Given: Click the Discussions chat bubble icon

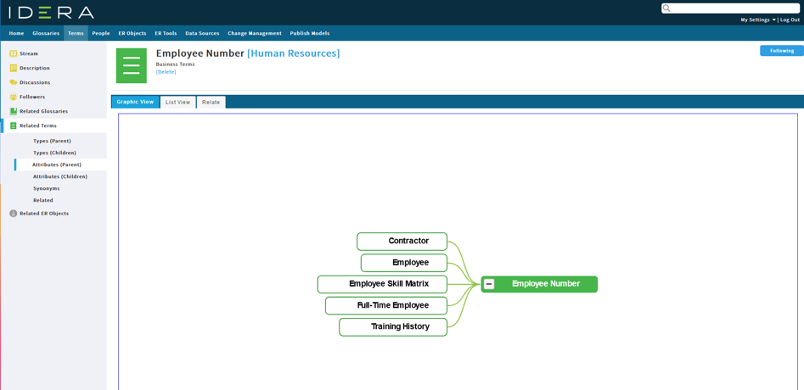Looking at the screenshot, I should tap(13, 82).
